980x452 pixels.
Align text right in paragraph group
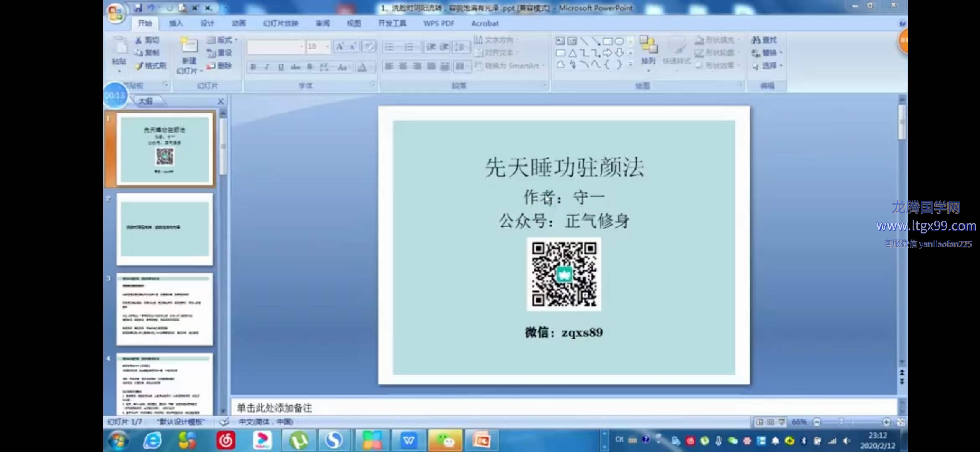tap(417, 66)
